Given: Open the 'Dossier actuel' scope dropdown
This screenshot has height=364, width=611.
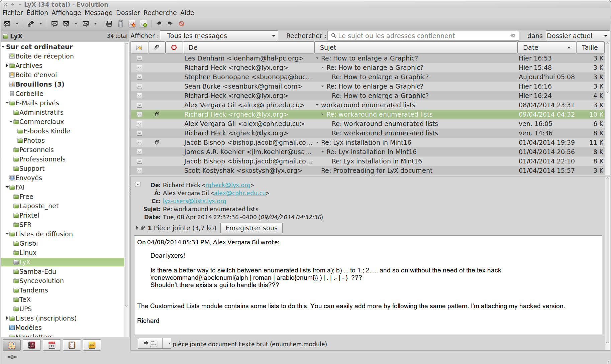Looking at the screenshot, I should click(578, 36).
